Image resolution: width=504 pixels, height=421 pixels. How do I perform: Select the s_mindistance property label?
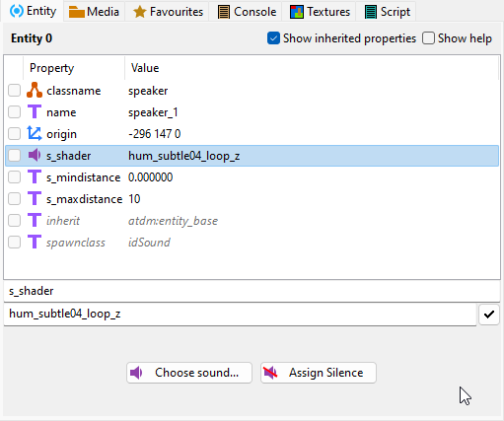tap(84, 177)
